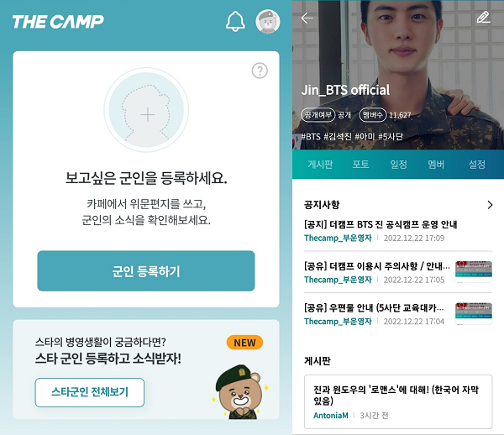504x435 pixels.
Task: Open the bear profile avatar
Action: point(268,22)
